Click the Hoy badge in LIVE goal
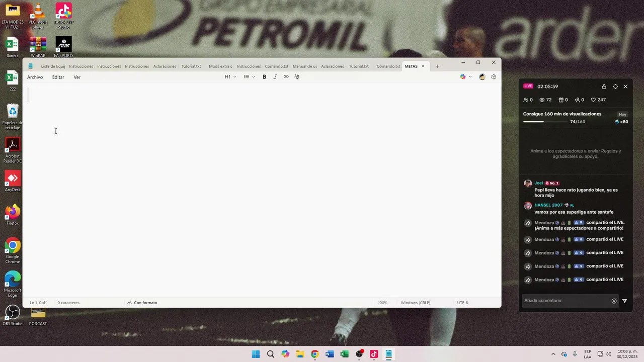The height and width of the screenshot is (362, 644). pos(623,114)
